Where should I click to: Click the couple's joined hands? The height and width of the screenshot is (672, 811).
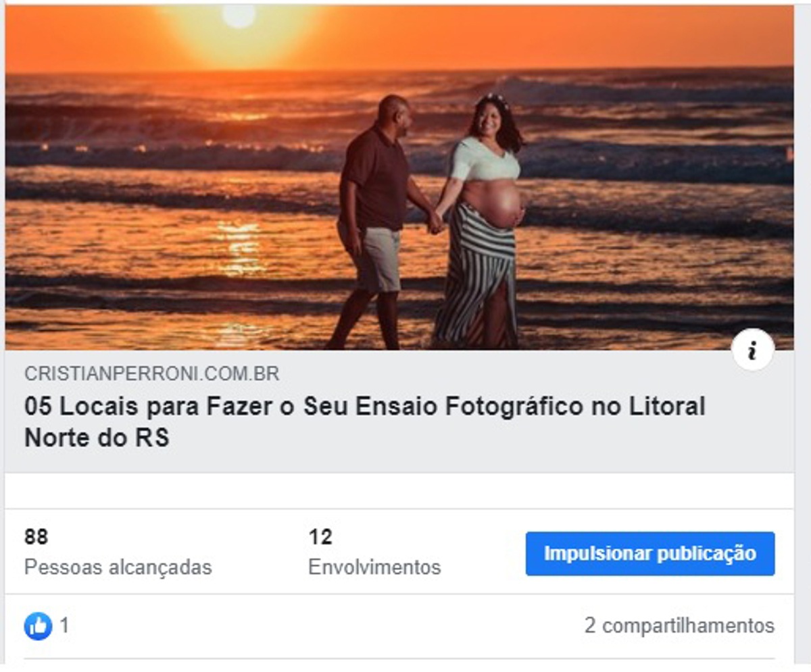(x=437, y=222)
